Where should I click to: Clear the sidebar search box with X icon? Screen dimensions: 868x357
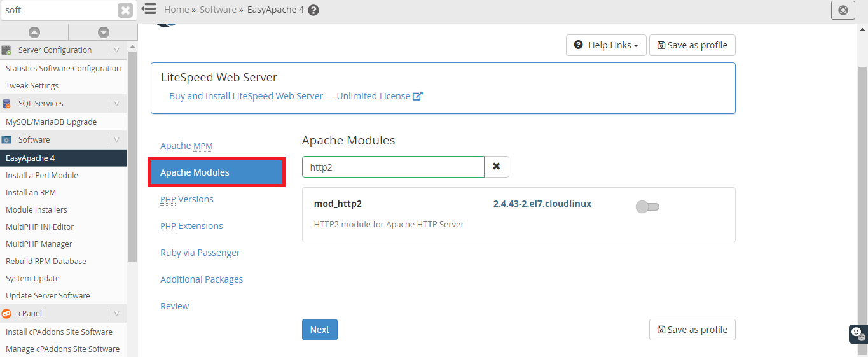(125, 10)
